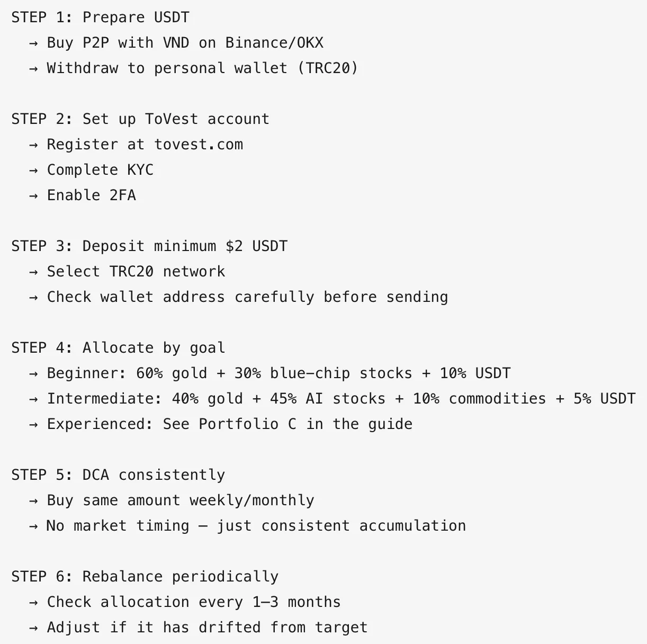Click the 'STEP 5: DCA consistently' heading
This screenshot has width=647, height=644.
[x=118, y=475]
